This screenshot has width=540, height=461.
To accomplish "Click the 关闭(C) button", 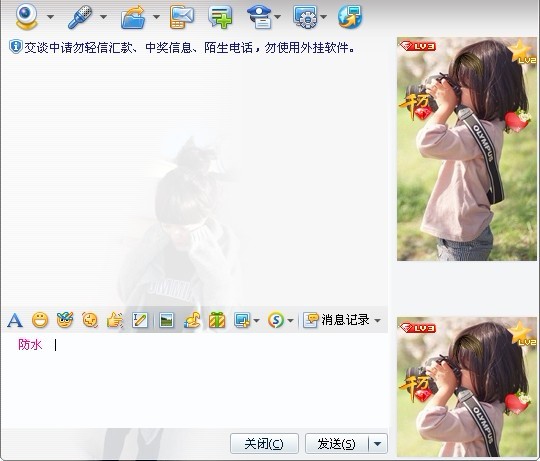I will 264,443.
